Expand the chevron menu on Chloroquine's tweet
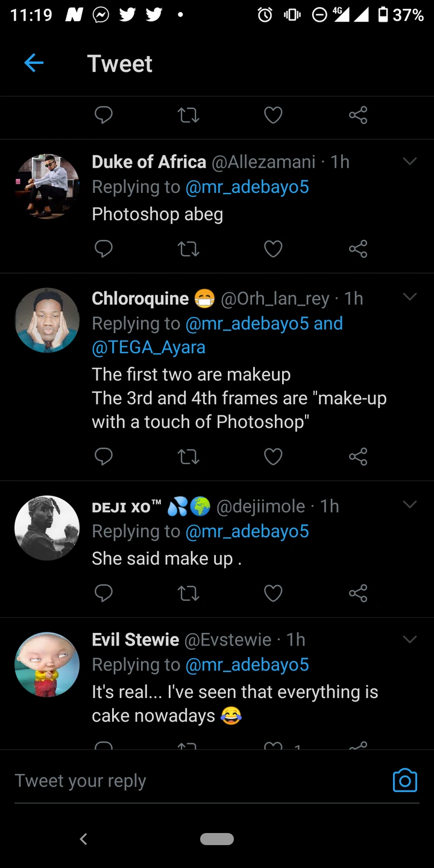 [410, 297]
